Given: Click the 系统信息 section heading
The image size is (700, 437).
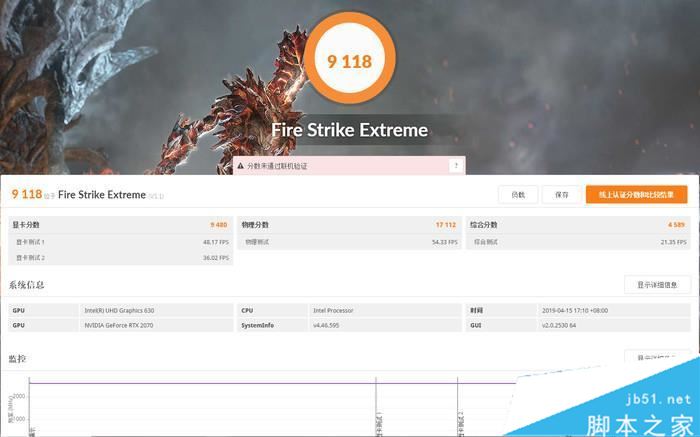Looking at the screenshot, I should [x=26, y=285].
